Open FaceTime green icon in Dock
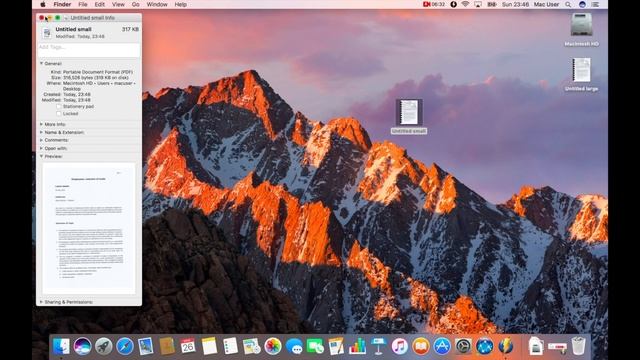This screenshot has height=360, width=640. tap(315, 347)
